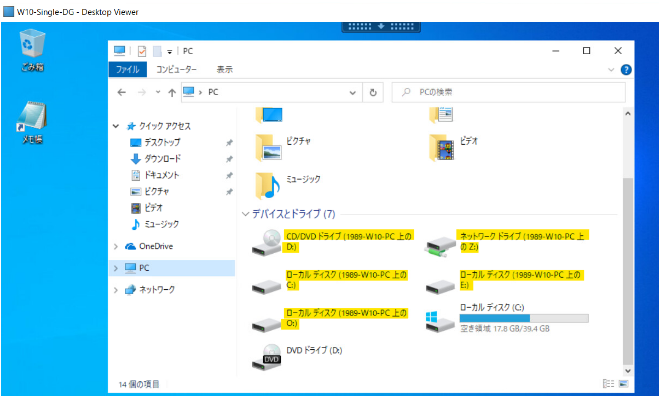Open the address bar history dropdown
Image resolution: width=661 pixels, height=397 pixels.
coord(352,93)
